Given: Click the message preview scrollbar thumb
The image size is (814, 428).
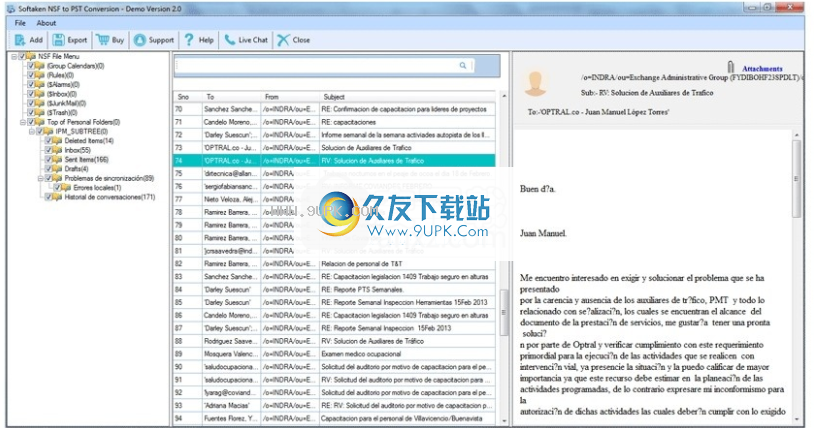Looking at the screenshot, I should 797,178.
